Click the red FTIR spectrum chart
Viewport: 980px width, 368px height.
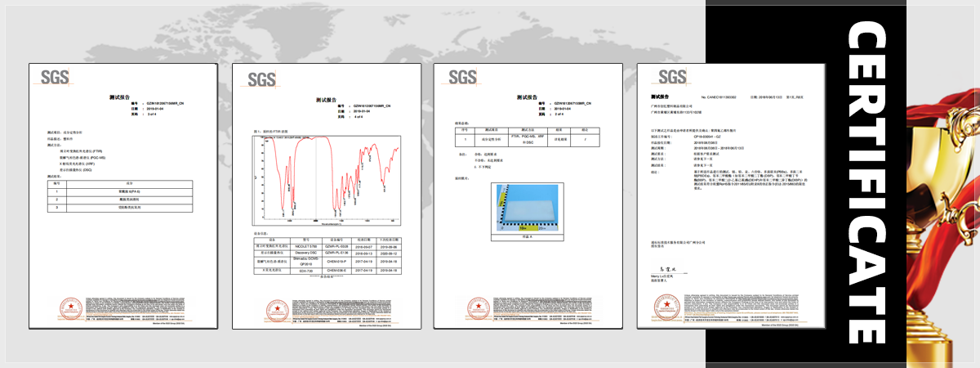[x=328, y=182]
